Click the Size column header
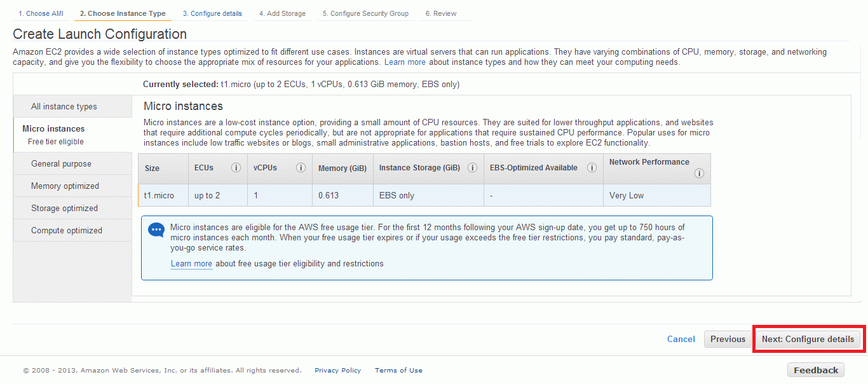The image size is (868, 384). click(x=163, y=168)
